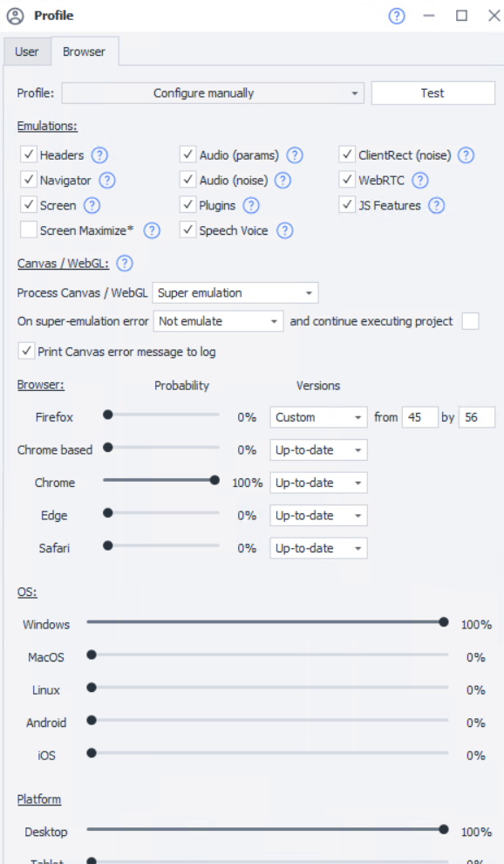Open Process Canvas / WebGL dropdown
Image resolution: width=504 pixels, height=864 pixels.
coord(235,293)
